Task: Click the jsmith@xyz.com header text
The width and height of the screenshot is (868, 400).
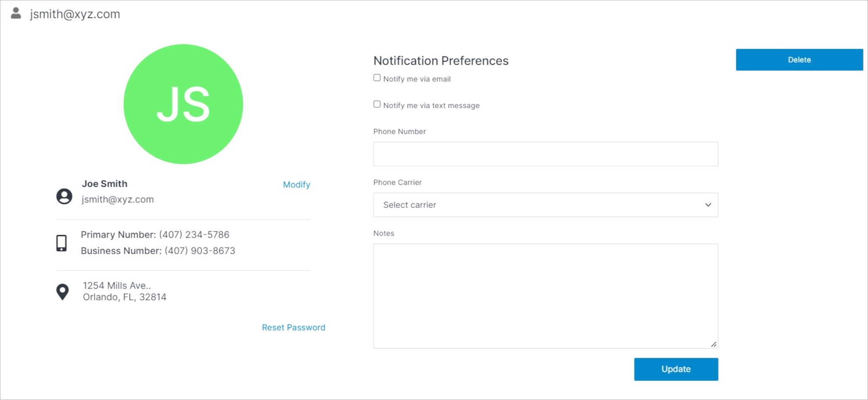Action: tap(75, 14)
